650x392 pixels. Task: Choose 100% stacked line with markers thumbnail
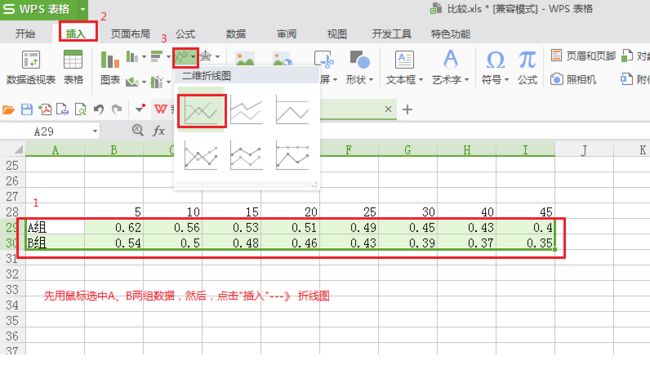[x=292, y=156]
